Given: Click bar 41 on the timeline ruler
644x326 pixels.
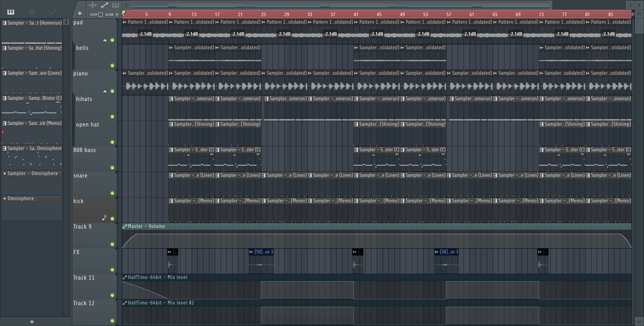Looking at the screenshot, I should (x=356, y=15).
